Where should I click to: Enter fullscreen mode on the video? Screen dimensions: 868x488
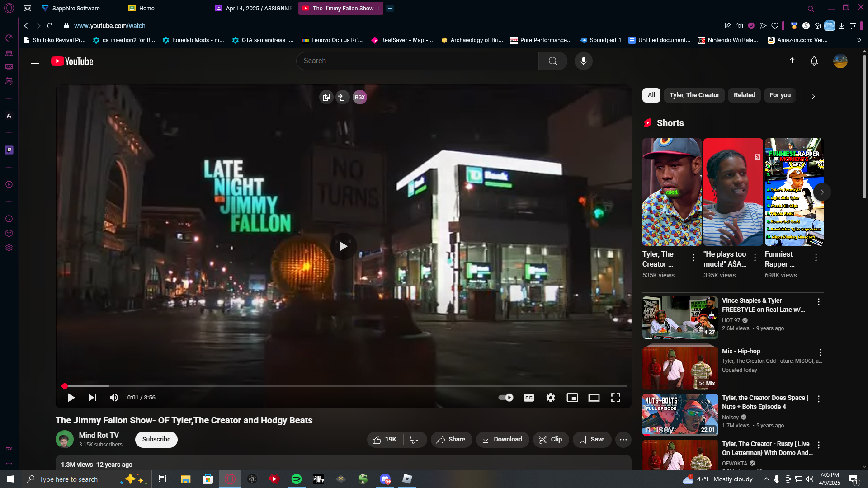[615, 398]
